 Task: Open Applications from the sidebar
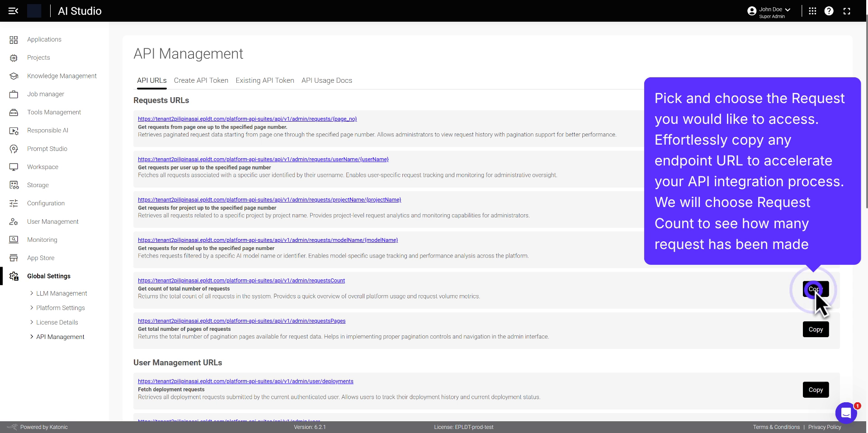(44, 39)
